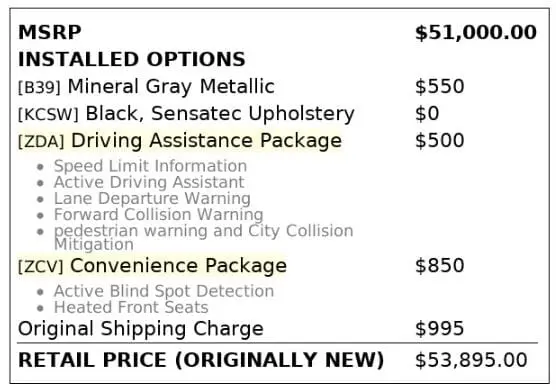The width and height of the screenshot is (556, 390).
Task: Click the $550 paint price
Action: [x=440, y=86]
